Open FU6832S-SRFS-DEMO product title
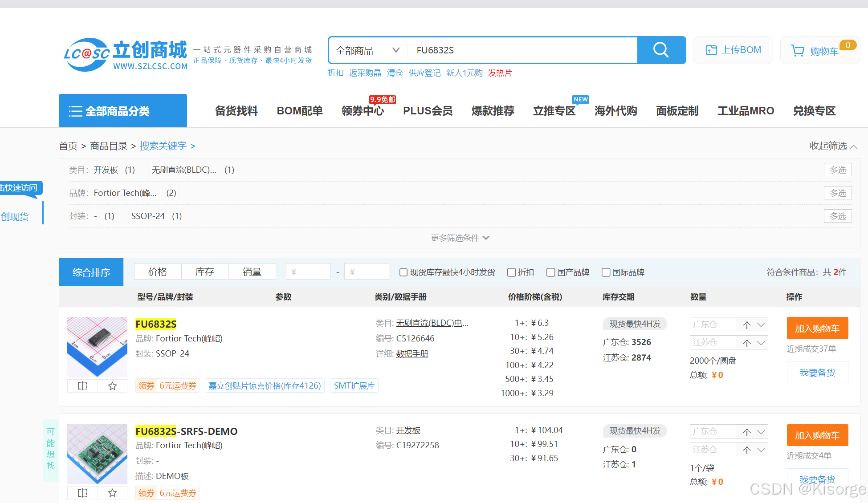 186,431
